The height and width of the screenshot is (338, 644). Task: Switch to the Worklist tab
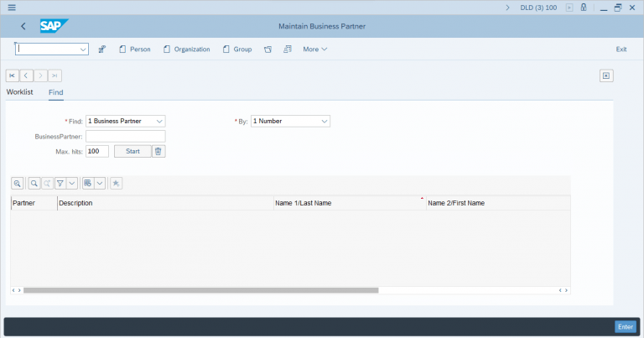(19, 92)
